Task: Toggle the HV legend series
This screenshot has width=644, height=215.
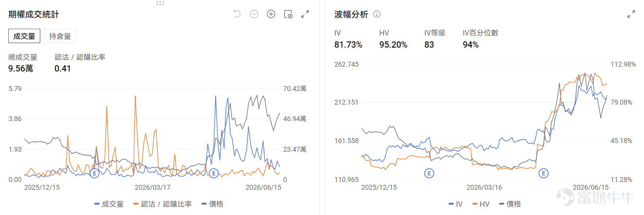Action: point(481,204)
